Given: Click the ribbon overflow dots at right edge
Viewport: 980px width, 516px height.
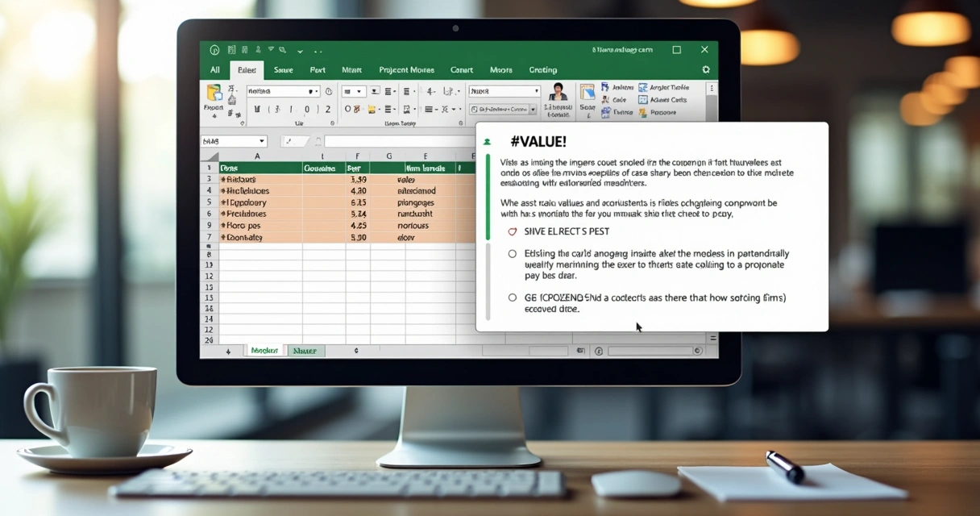Looking at the screenshot, I should 712,88.
